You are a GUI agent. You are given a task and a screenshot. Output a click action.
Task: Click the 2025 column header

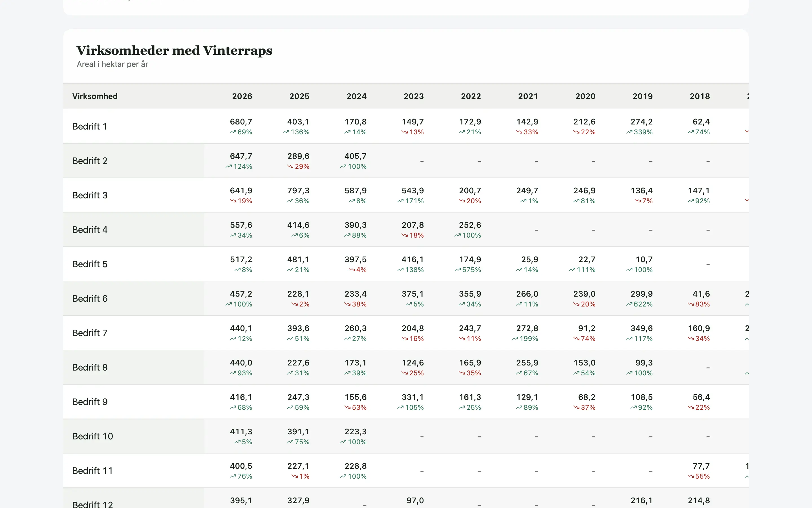pyautogui.click(x=299, y=97)
